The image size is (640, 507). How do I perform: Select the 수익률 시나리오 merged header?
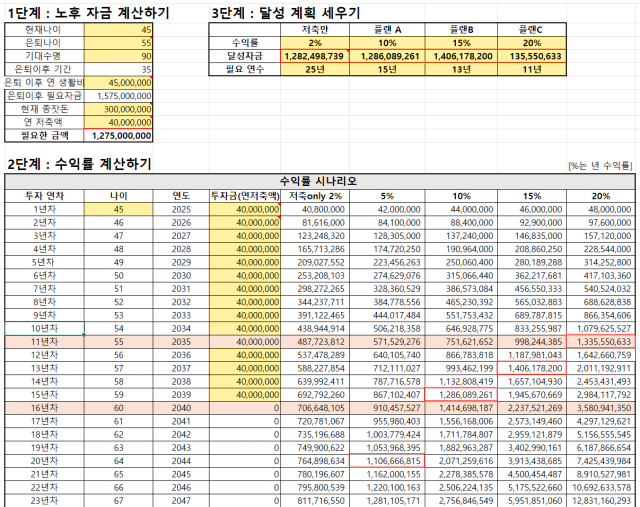320,181
